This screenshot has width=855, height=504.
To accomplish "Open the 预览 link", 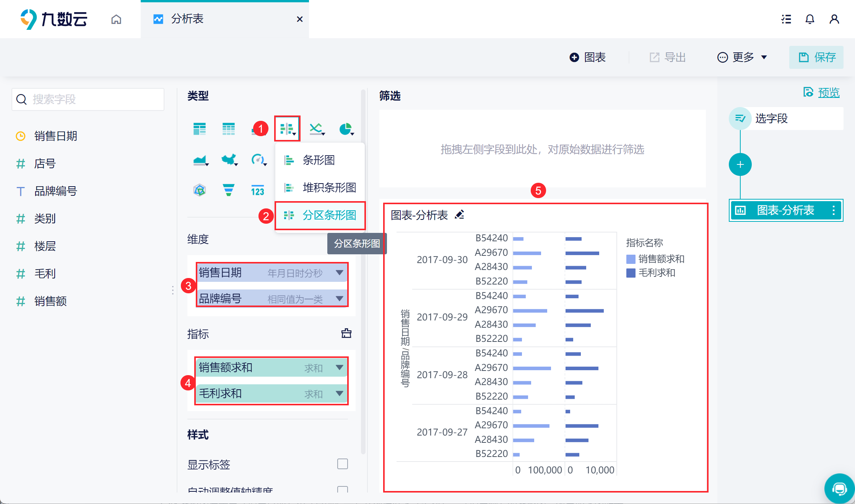I will (x=828, y=93).
